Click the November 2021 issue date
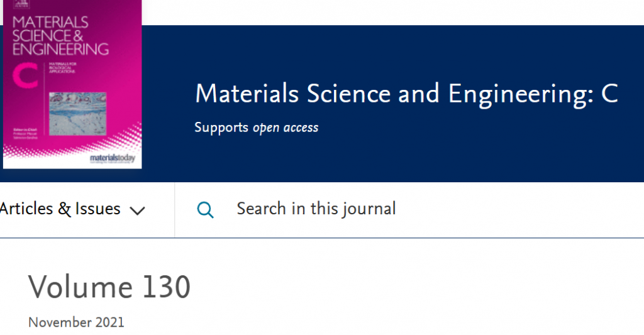Screen dimensions: 644x335 point(76,322)
